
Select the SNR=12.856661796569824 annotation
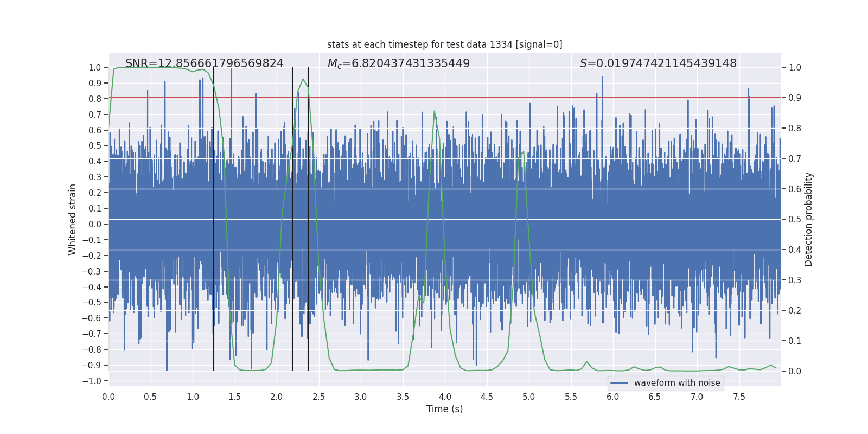click(x=205, y=63)
